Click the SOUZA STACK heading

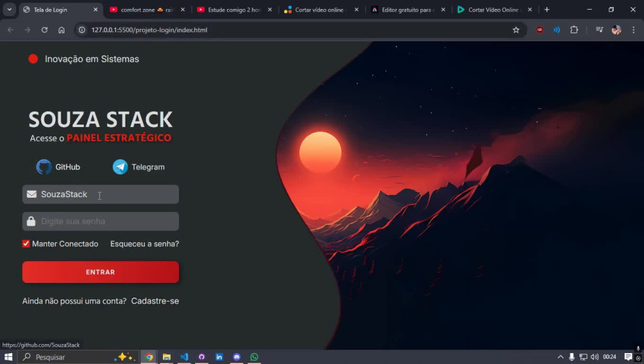tap(100, 120)
